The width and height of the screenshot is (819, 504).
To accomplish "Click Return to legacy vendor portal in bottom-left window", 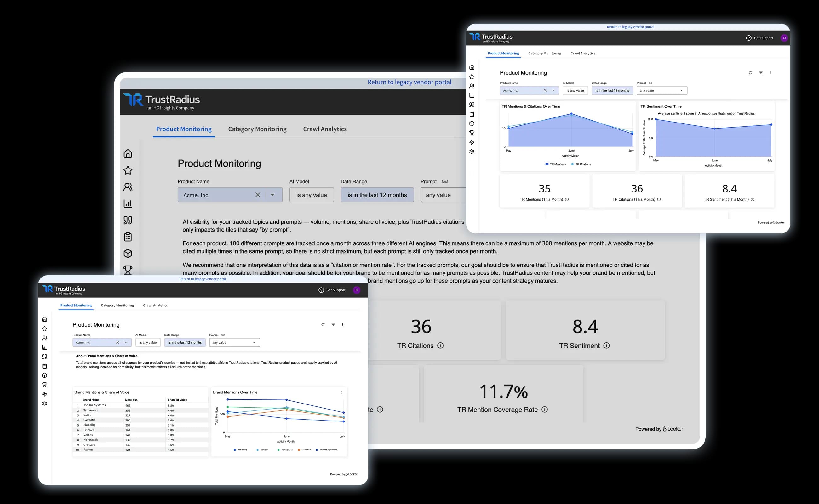I will (x=203, y=279).
